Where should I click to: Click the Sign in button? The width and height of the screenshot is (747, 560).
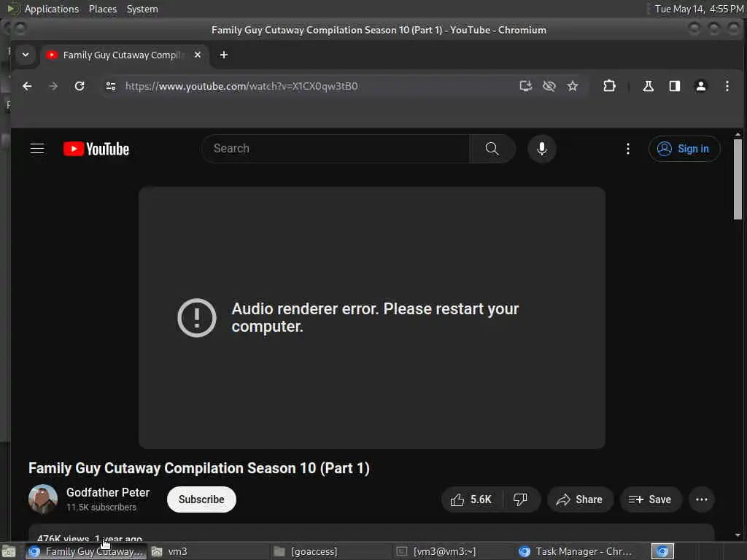(x=684, y=149)
